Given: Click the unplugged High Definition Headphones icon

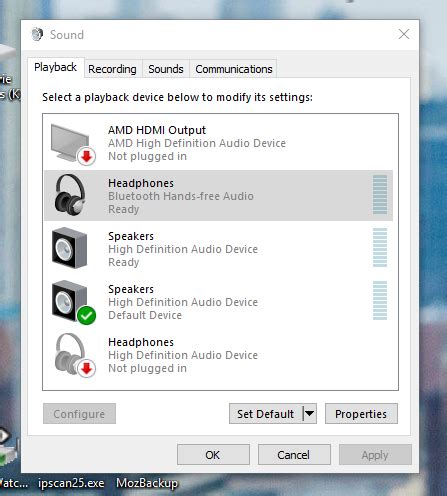Looking at the screenshot, I should coord(75,355).
